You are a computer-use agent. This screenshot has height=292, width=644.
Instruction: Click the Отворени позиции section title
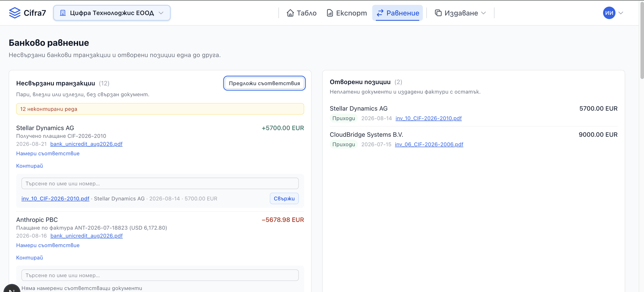tap(360, 82)
